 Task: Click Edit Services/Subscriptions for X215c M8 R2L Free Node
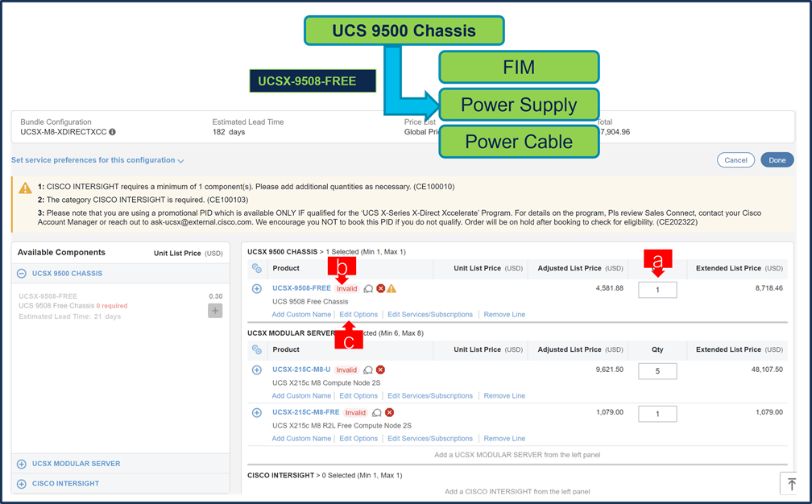430,439
